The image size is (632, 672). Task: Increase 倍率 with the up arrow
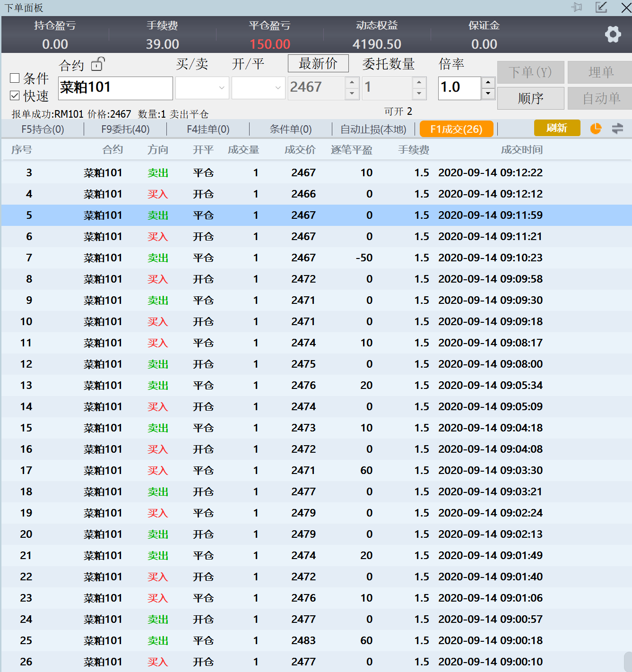click(488, 82)
